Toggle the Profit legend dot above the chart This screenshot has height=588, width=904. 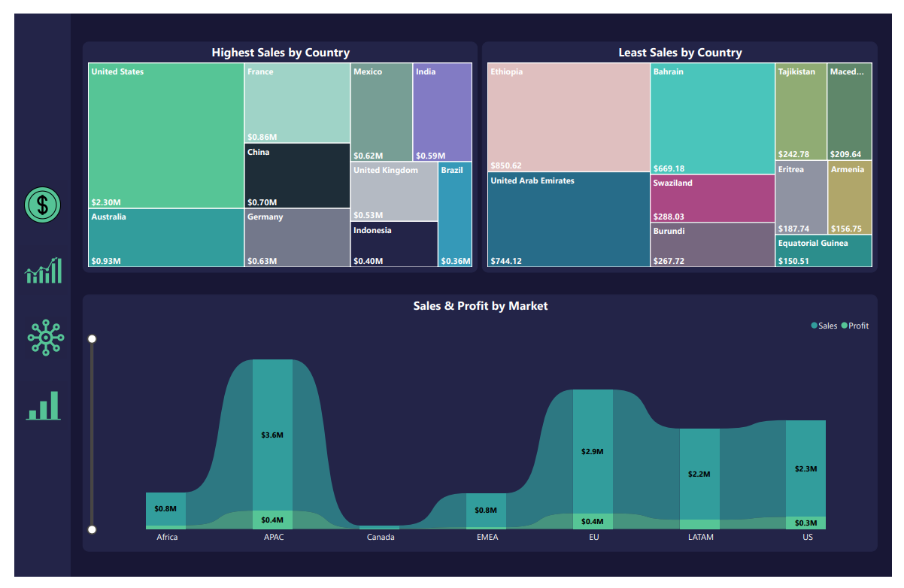click(844, 326)
